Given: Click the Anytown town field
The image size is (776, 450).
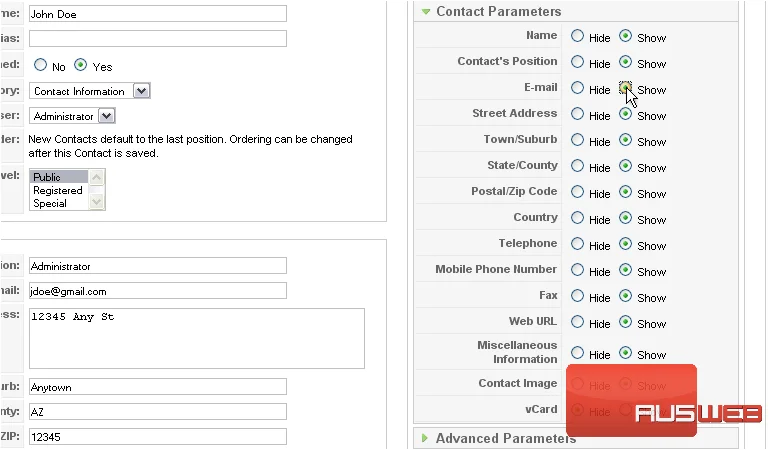Looking at the screenshot, I should tap(158, 387).
